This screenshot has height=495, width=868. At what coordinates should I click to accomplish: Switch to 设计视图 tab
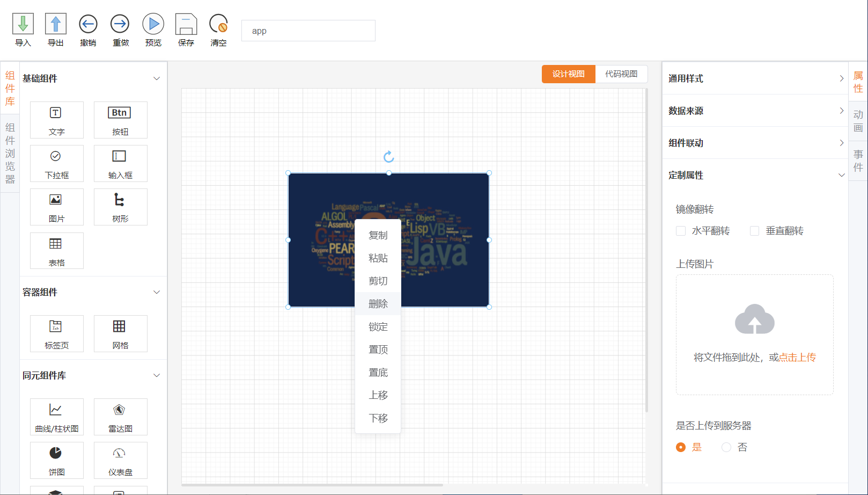[x=569, y=74]
